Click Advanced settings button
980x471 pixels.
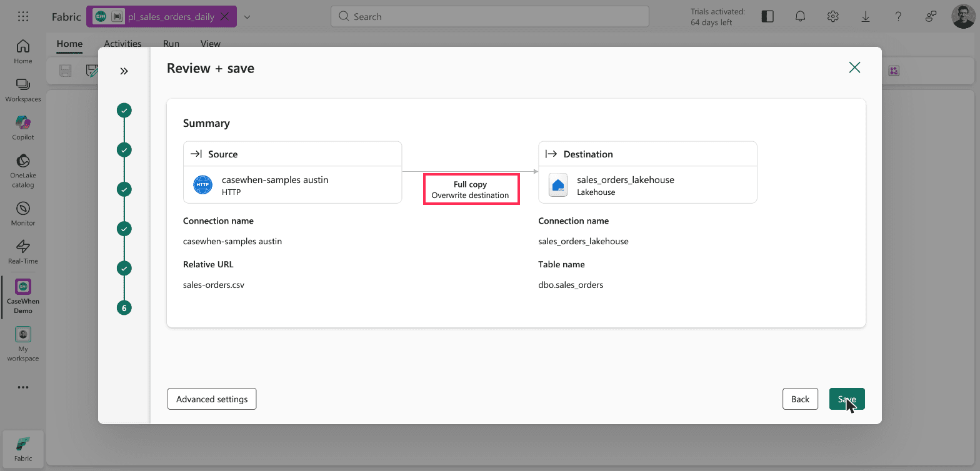coord(212,399)
